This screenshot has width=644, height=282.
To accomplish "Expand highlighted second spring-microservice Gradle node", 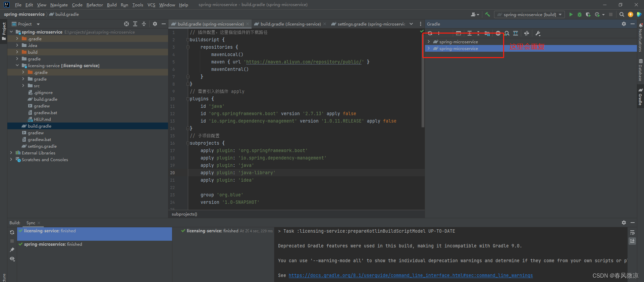I will (429, 48).
